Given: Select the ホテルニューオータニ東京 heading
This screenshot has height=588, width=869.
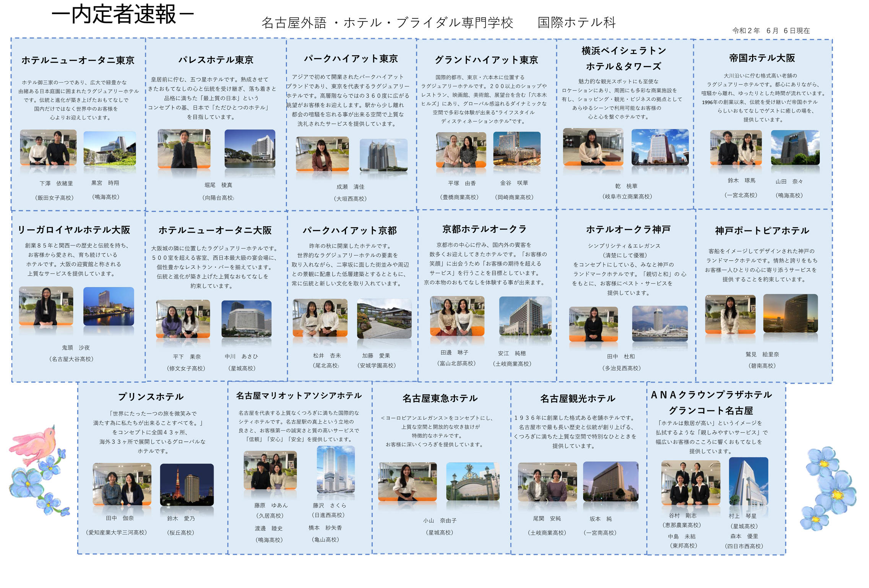Looking at the screenshot, I should coord(78,60).
